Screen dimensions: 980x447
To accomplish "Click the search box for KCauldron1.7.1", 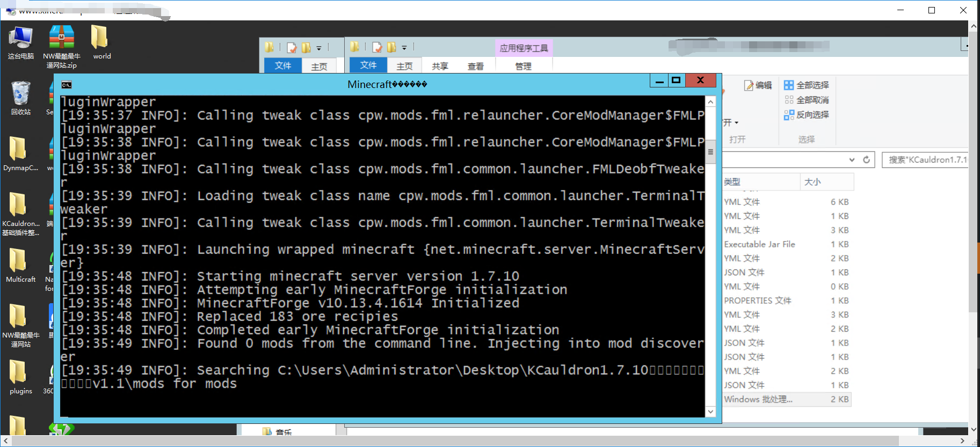I will pos(925,160).
